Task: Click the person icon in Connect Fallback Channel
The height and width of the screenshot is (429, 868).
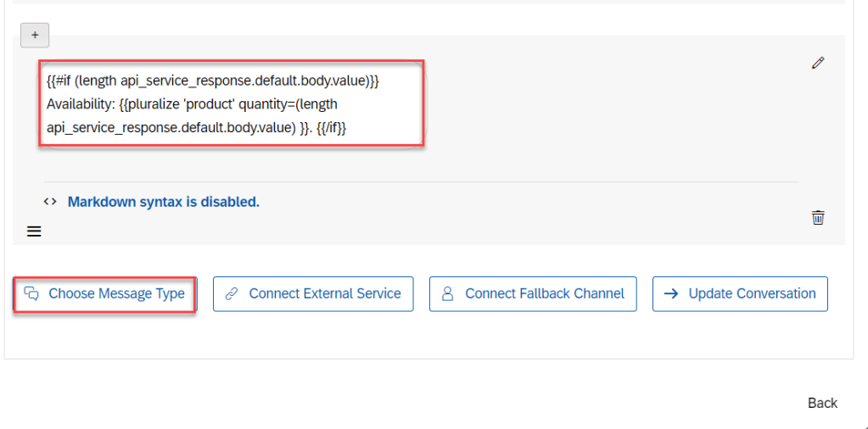Action: (x=447, y=294)
